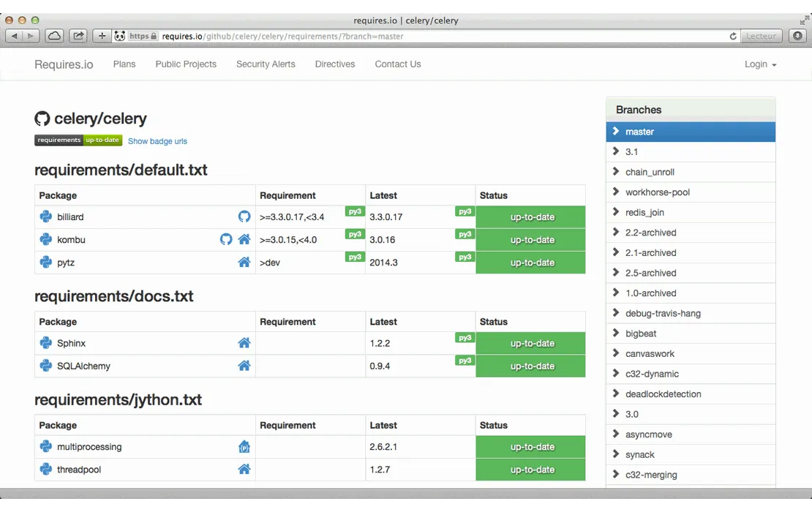
Task: Switch to the 3.1 branch
Action: pyautogui.click(x=691, y=151)
